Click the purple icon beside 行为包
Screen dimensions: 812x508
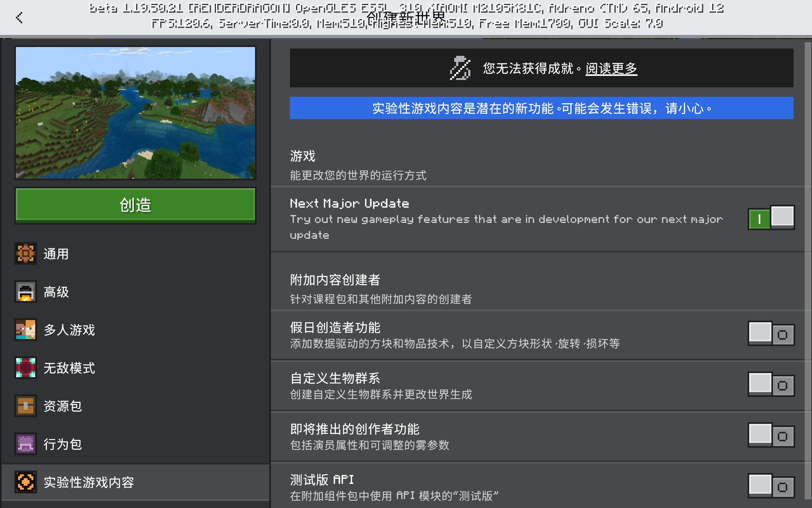pyautogui.click(x=25, y=444)
